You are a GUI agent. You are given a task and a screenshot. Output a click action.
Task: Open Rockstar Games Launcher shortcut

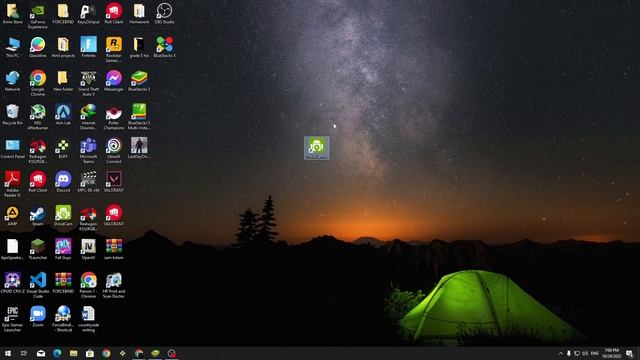click(x=113, y=49)
